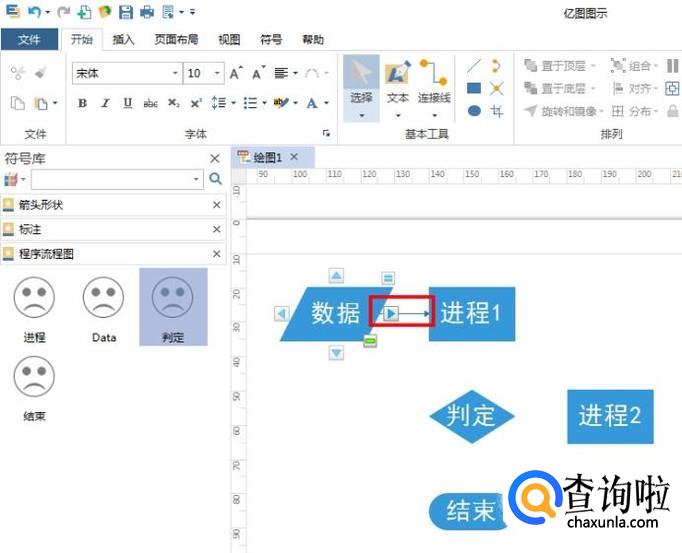Click the Cut scissors icon
The width and height of the screenshot is (682, 553).
coord(18,72)
